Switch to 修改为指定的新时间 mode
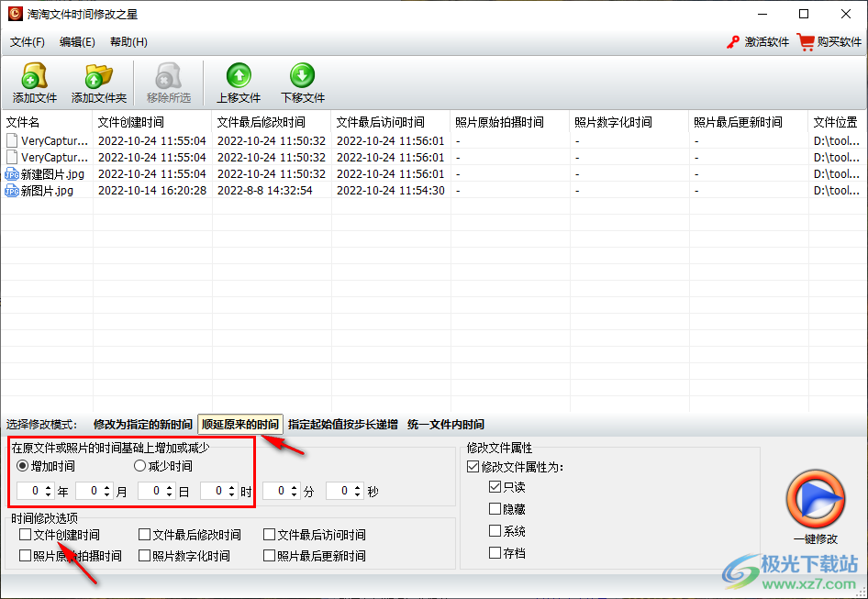The image size is (868, 599). pyautogui.click(x=143, y=425)
